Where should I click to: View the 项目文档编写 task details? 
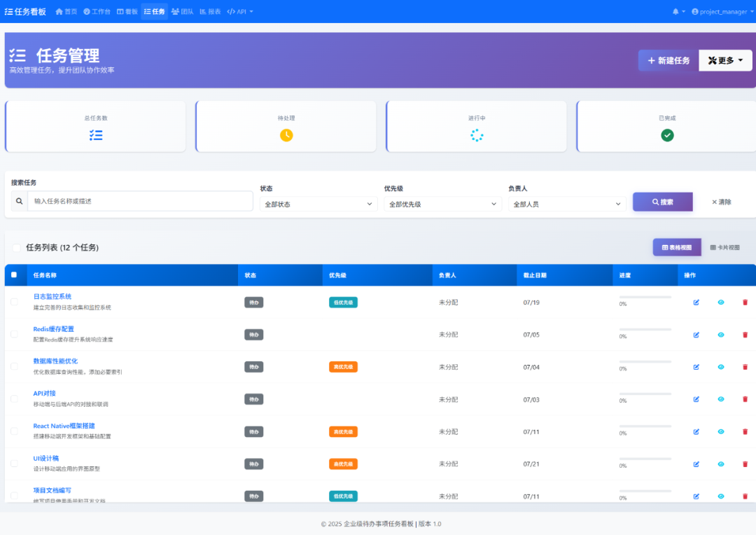pyautogui.click(x=721, y=496)
